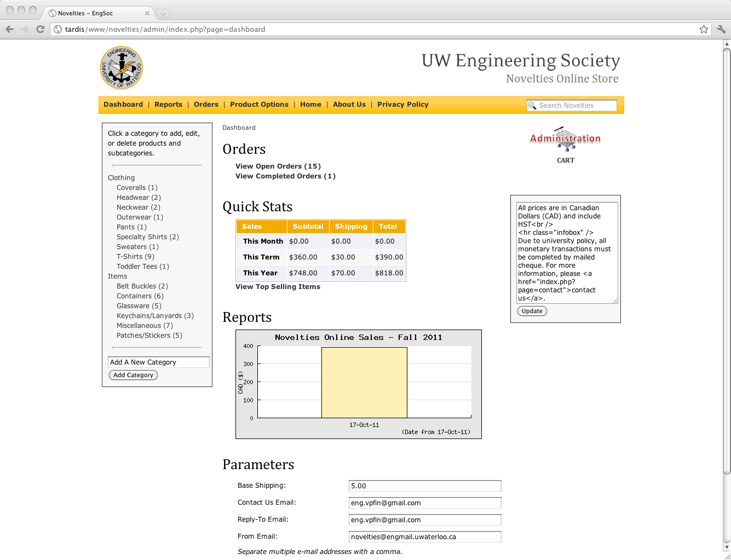Viewport: 731px width, 560px height.
Task: Click the This Year shipping $70.00
Action: pos(343,273)
